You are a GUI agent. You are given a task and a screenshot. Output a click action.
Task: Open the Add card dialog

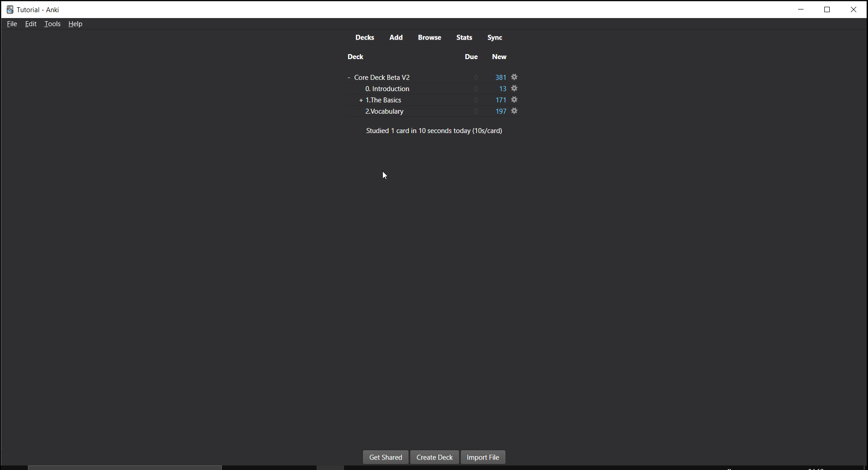tap(396, 37)
